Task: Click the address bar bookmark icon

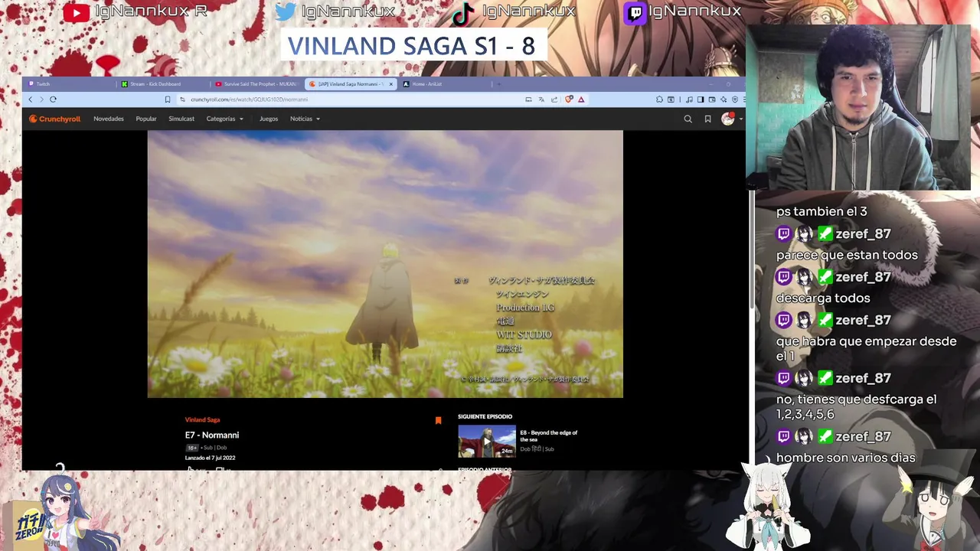Action: tap(167, 99)
